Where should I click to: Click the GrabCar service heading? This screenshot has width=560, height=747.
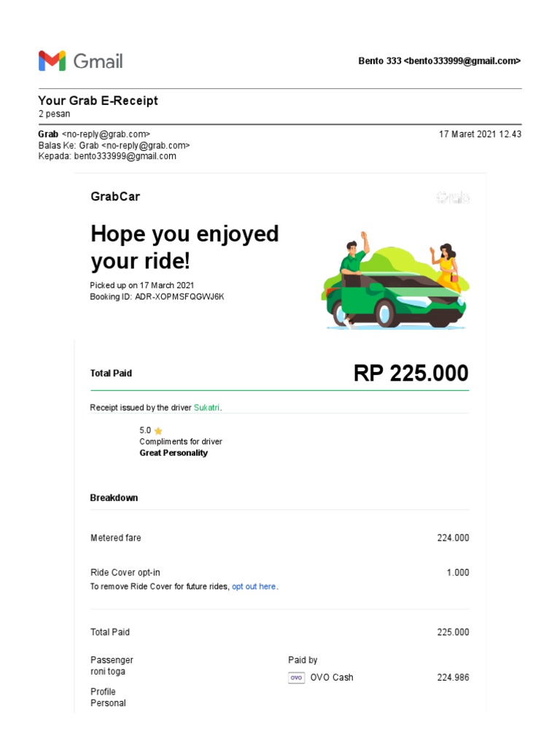[115, 196]
